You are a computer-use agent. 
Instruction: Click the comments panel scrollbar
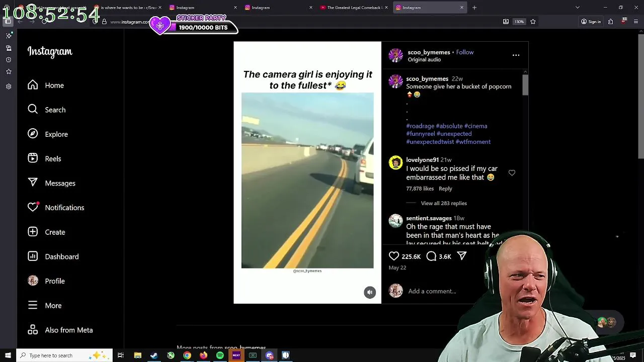(x=525, y=84)
